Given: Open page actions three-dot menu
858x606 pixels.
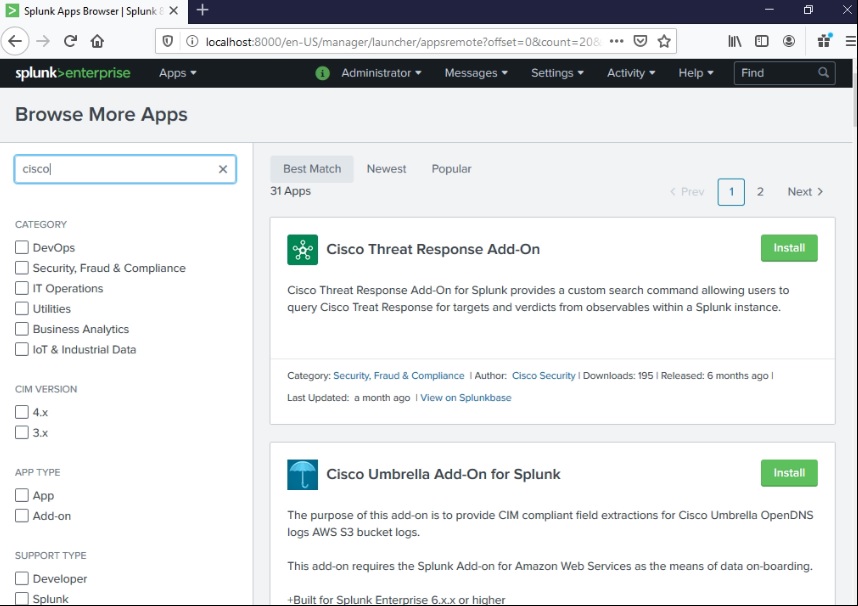Looking at the screenshot, I should [617, 41].
